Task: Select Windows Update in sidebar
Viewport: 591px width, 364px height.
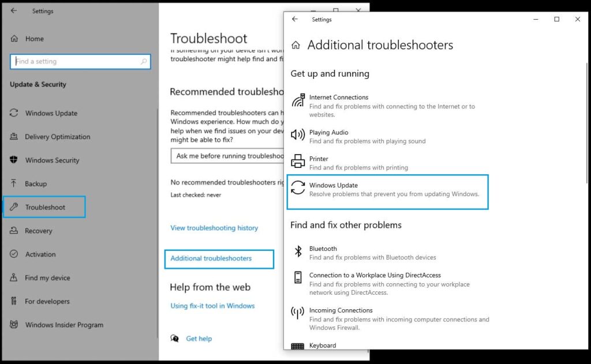Action: tap(51, 113)
